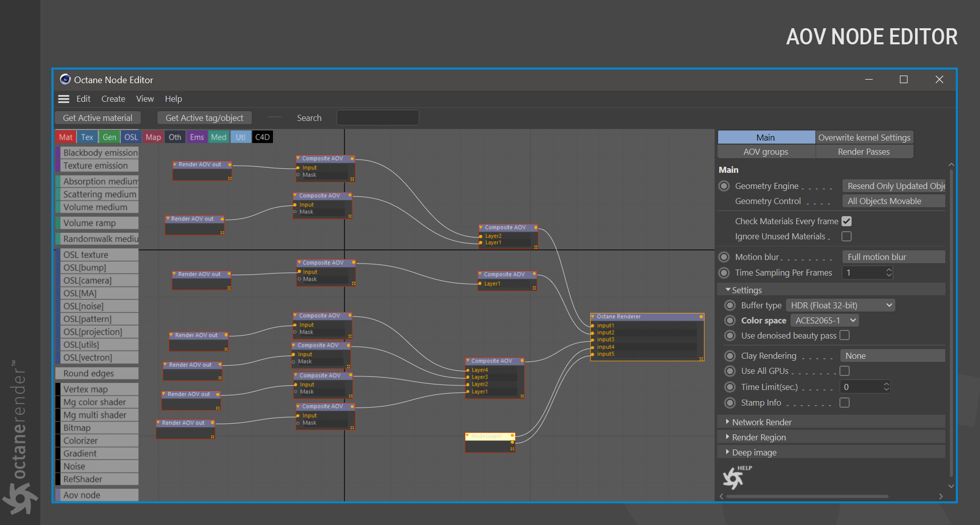Add Aov node from list
The width and height of the screenshot is (980, 525).
click(97, 495)
